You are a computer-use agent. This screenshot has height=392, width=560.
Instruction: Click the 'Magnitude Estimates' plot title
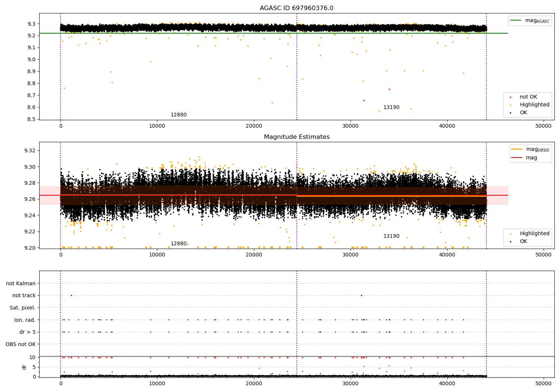(x=296, y=137)
